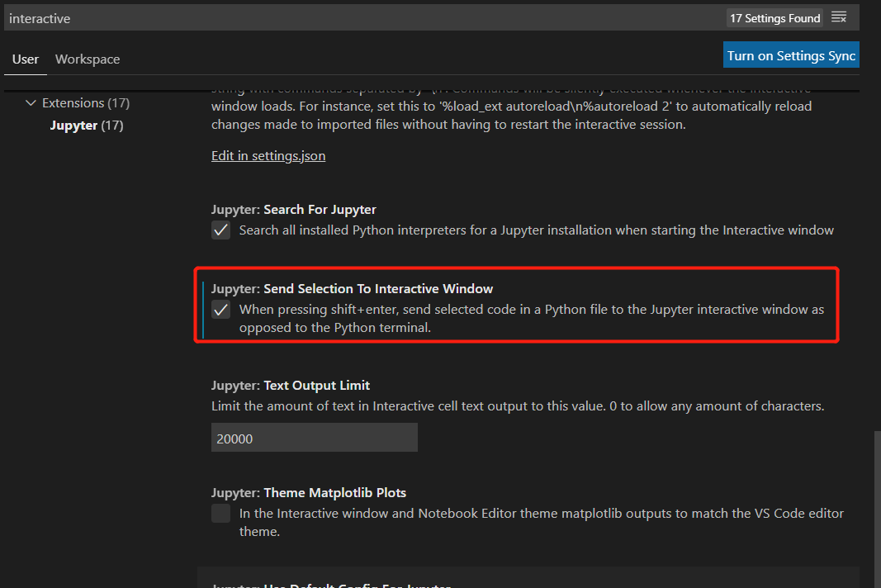
Task: Switch to the Workspace tab
Action: tap(87, 59)
